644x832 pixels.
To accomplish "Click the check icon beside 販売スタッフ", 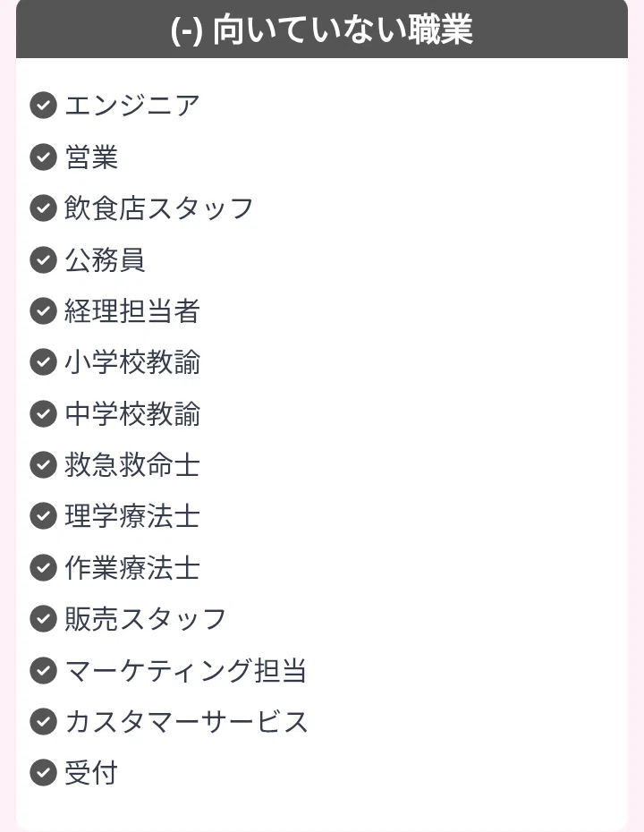I will [x=44, y=619].
